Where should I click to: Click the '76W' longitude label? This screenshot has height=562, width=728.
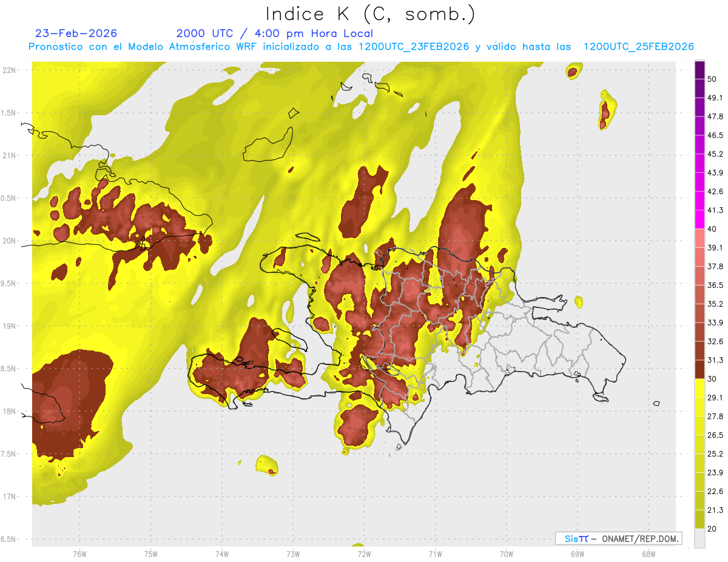(x=79, y=554)
